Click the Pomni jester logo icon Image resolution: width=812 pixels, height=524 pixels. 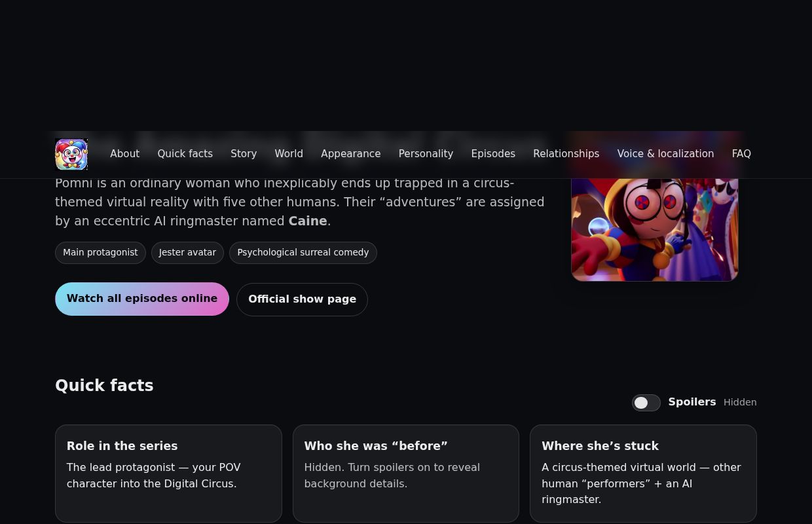click(x=71, y=154)
